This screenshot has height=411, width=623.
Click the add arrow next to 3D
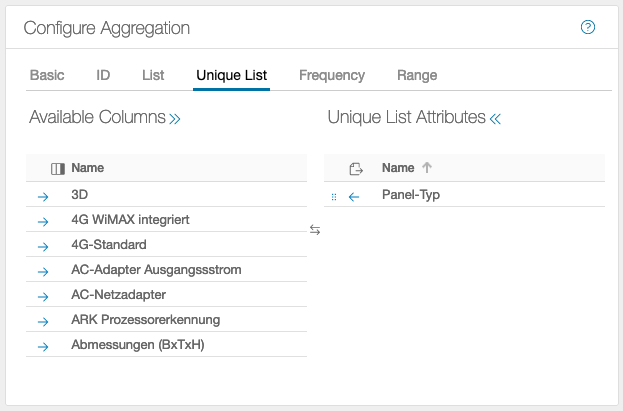point(43,196)
